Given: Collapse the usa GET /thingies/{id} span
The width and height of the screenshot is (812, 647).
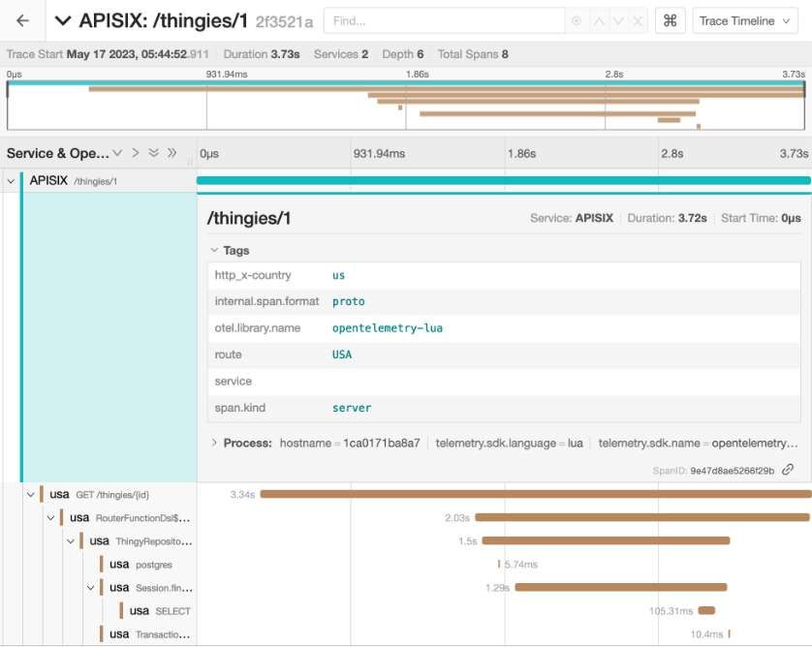Looking at the screenshot, I should point(31,494).
